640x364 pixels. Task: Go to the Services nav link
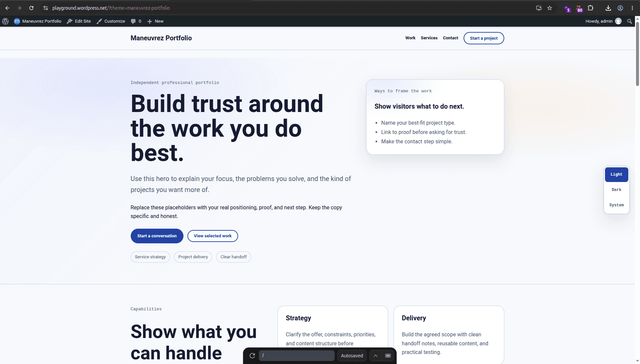click(429, 38)
